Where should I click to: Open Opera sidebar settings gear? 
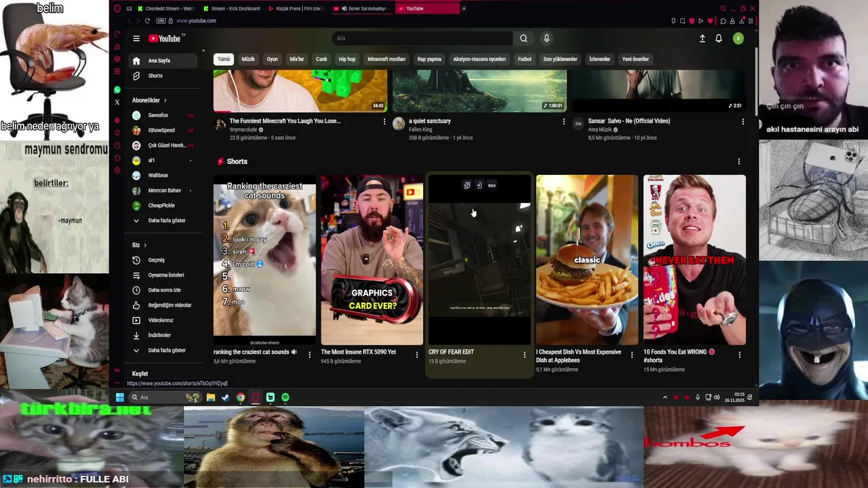117,170
